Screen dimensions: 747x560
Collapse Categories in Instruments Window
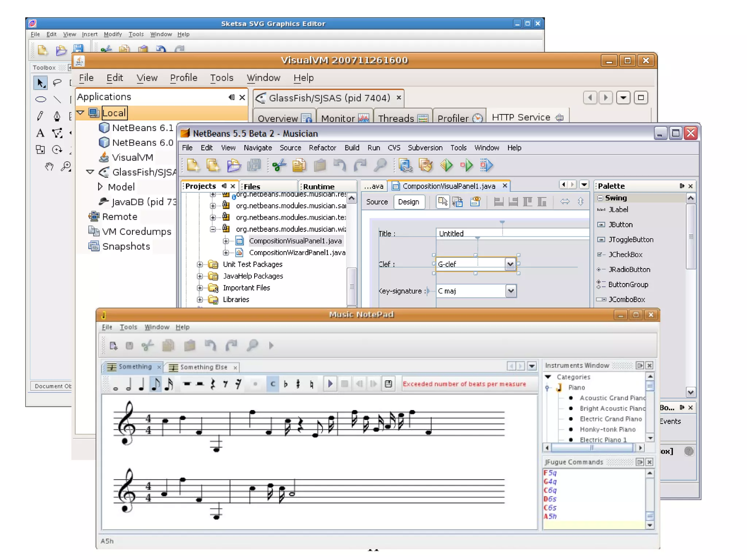tap(548, 376)
